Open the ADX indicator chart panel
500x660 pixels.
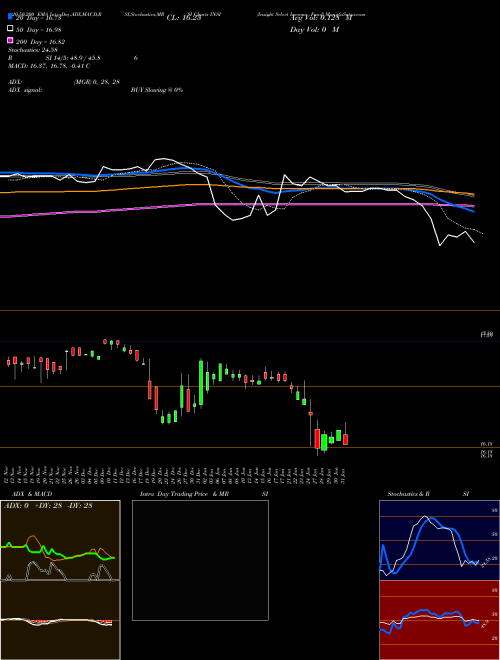point(60,540)
